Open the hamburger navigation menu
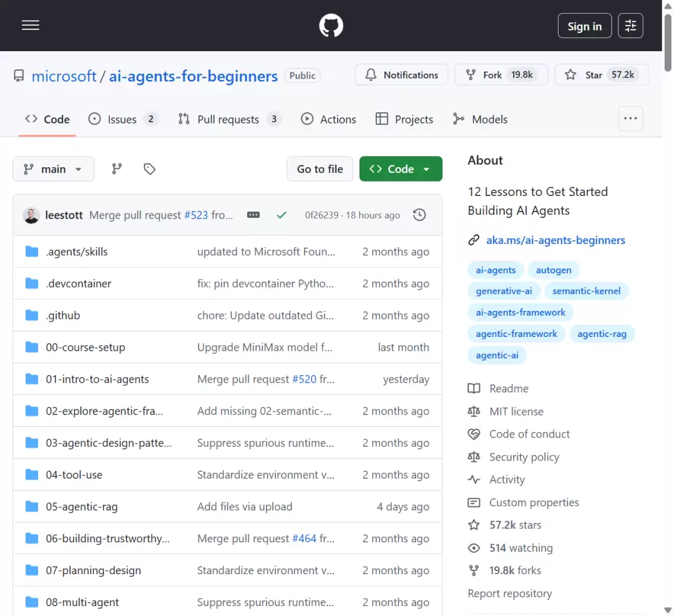Image resolution: width=674 pixels, height=616 pixels. (x=31, y=26)
